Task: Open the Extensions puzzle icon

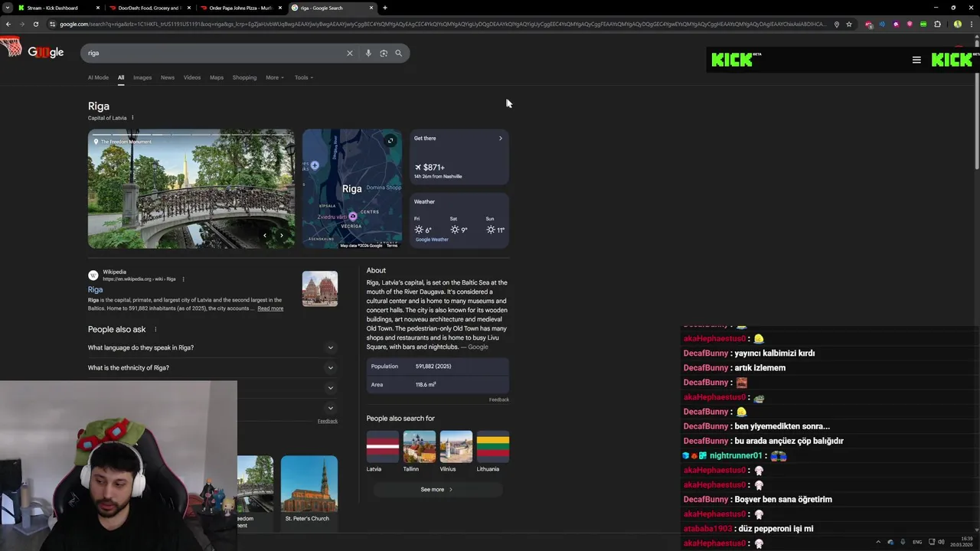Action: click(x=937, y=24)
